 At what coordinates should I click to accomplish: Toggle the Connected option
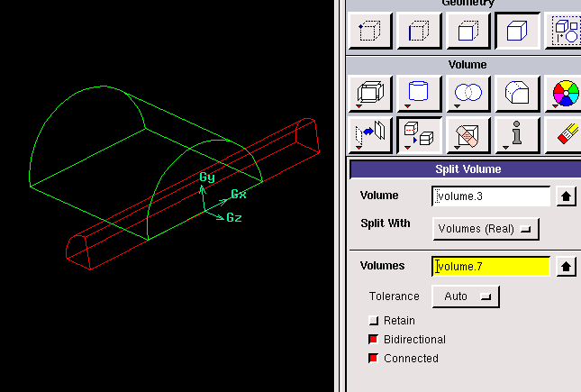pos(374,359)
